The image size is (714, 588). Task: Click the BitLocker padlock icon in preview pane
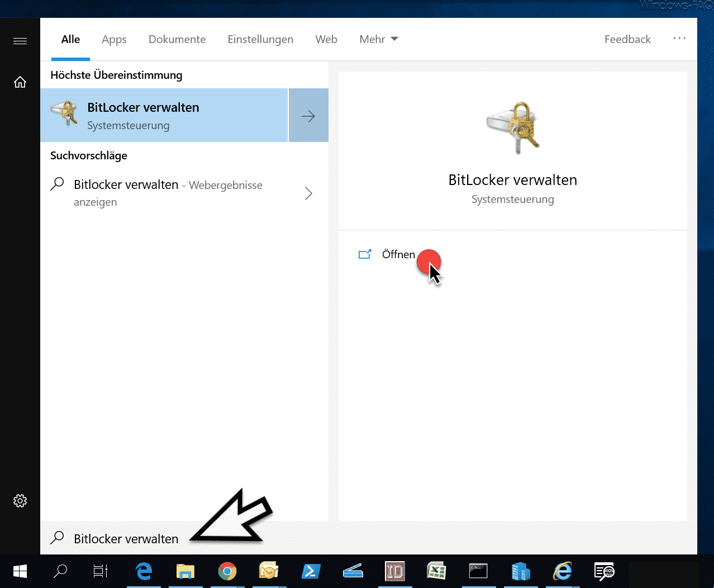tap(513, 127)
